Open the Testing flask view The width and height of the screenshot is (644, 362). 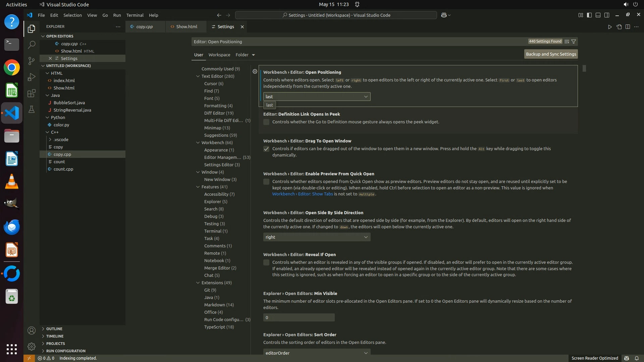pos(31,109)
